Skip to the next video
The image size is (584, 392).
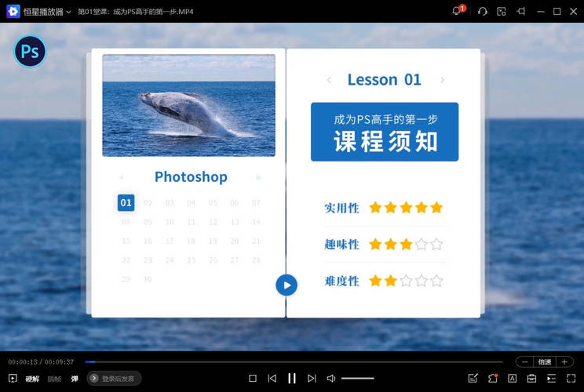[x=312, y=378]
